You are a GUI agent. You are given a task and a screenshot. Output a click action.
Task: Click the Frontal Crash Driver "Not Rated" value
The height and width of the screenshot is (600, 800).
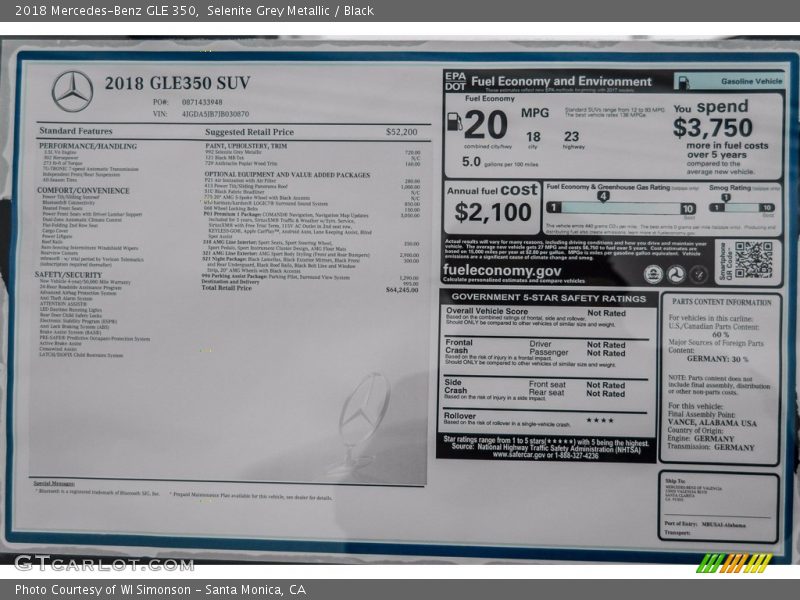606,345
